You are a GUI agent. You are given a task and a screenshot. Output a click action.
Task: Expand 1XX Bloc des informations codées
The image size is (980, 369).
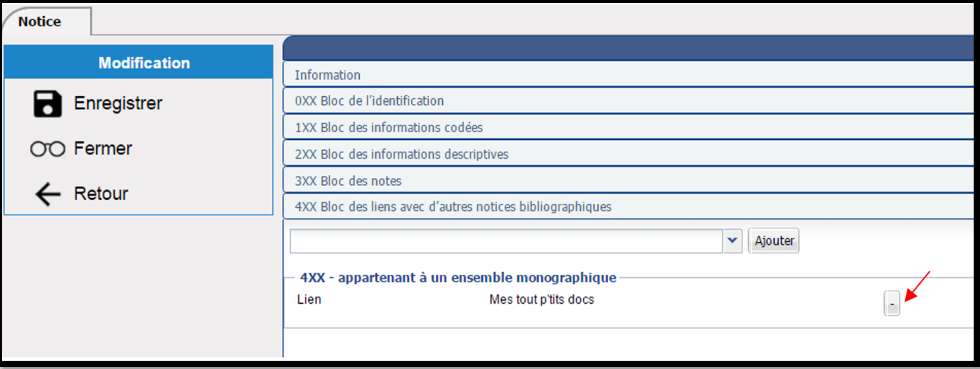click(628, 127)
